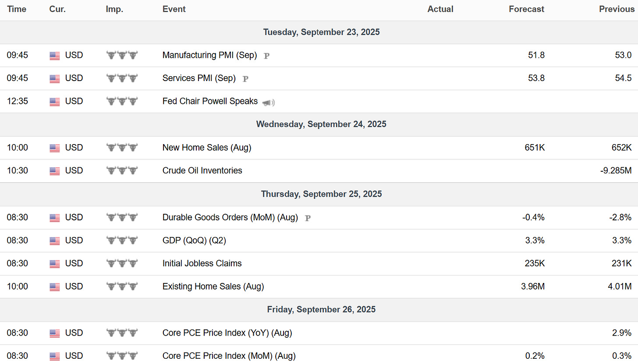
Task: Click the US flag in the Existing Home Sales row
Action: tap(54, 287)
